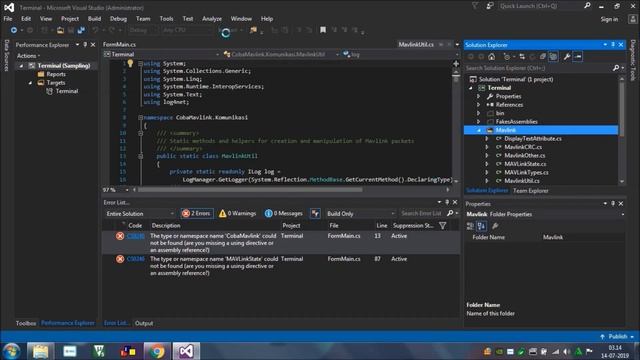
Task: Expand the bin folder node
Action: point(478,113)
